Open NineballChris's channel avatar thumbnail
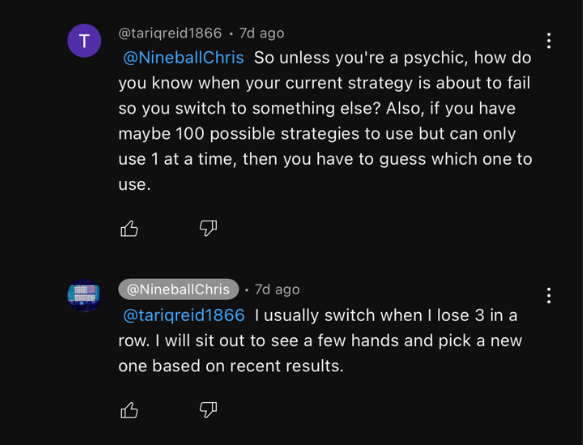Screen dimensions: 583x445 [x=84, y=295]
